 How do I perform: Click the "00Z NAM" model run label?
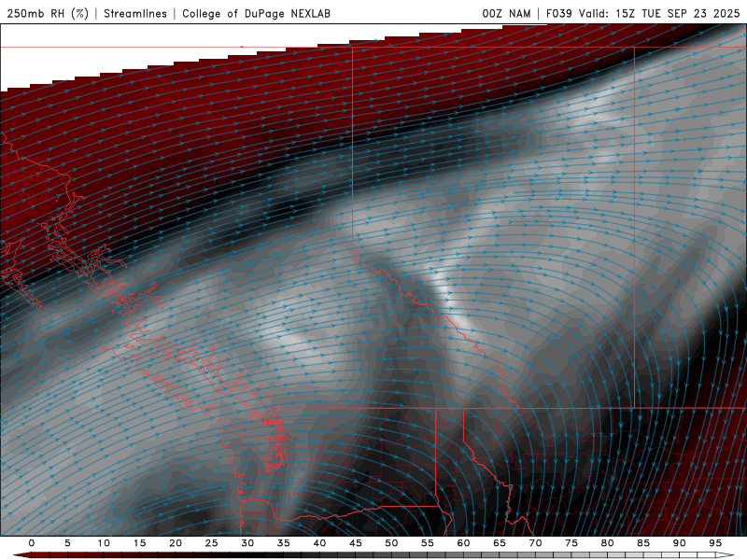506,14
